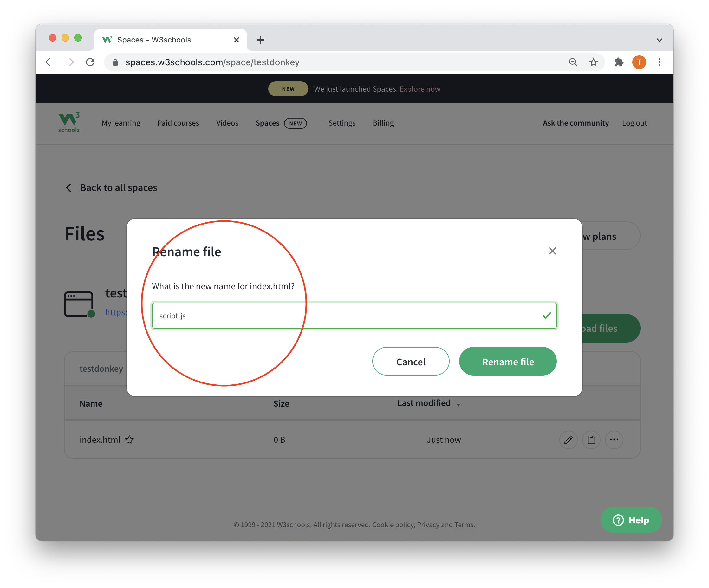Open the browser profile menu icon top right
709x588 pixels.
point(640,62)
